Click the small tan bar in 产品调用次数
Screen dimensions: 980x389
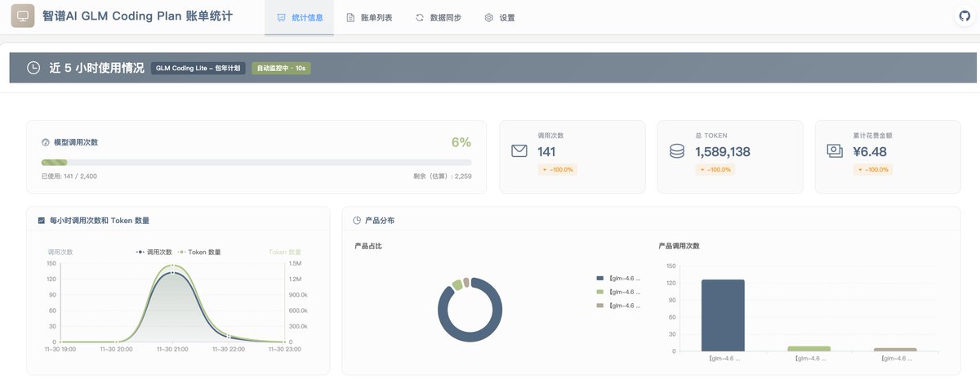[x=895, y=350]
